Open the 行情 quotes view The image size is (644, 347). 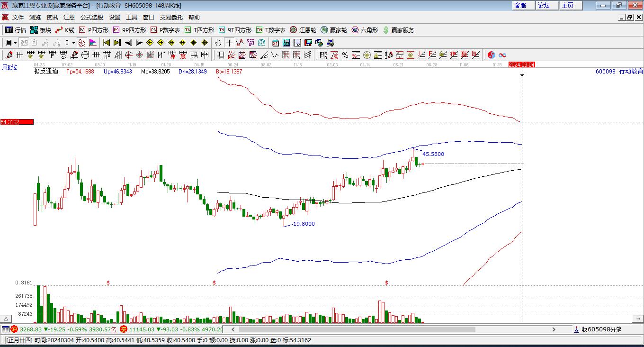tap(16, 30)
